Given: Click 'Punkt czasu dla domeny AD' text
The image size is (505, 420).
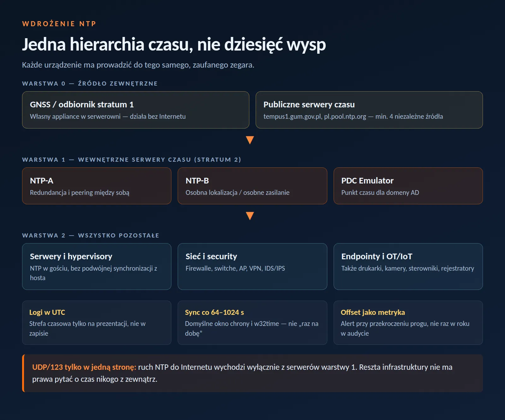Looking at the screenshot, I should [x=380, y=193].
